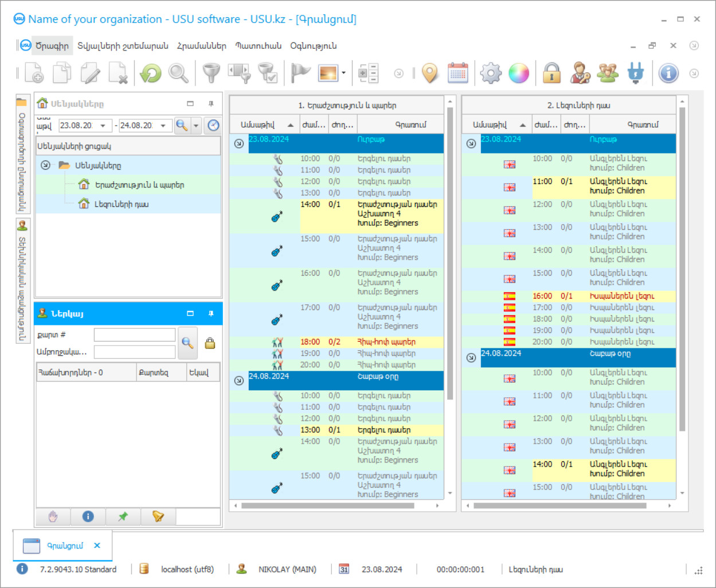Click the hand button at panel bottom
Screen dimensions: 716x588
coord(53,516)
